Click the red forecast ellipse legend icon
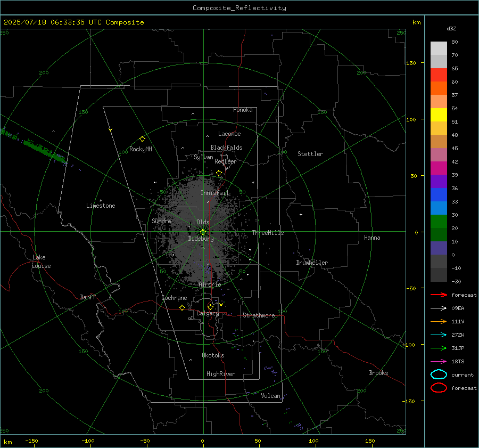 439,388
